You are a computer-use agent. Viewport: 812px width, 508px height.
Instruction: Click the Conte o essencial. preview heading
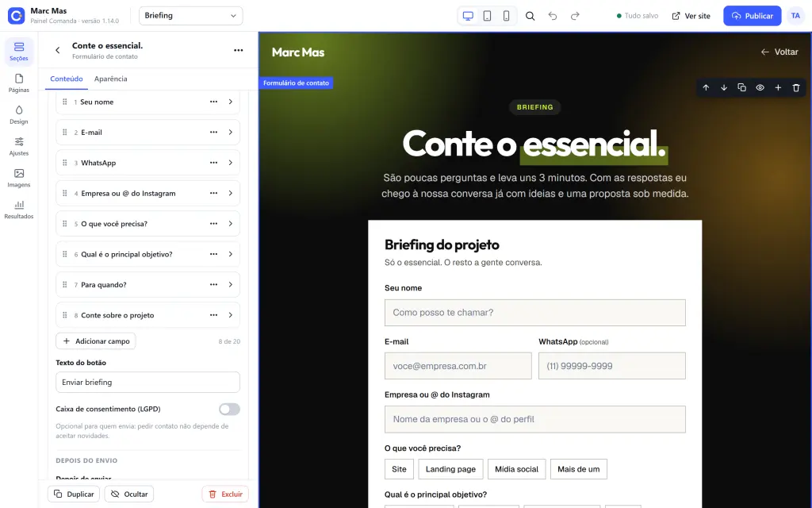pyautogui.click(x=535, y=144)
